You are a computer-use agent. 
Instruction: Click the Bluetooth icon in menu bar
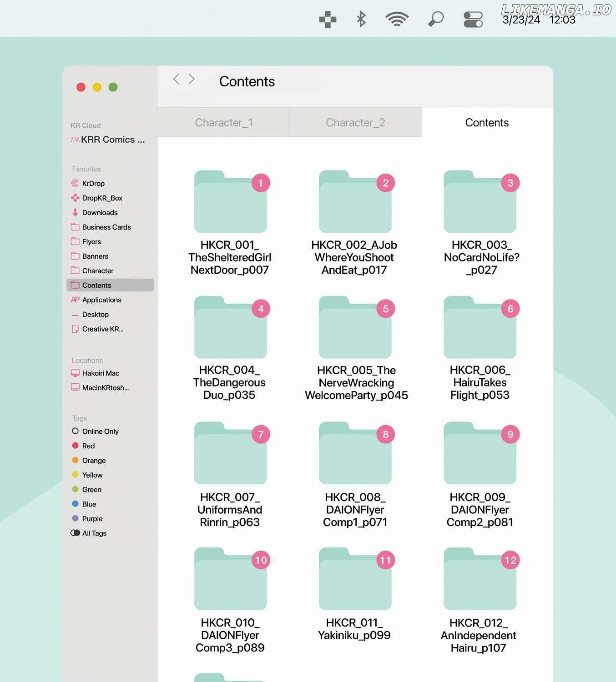[361, 19]
